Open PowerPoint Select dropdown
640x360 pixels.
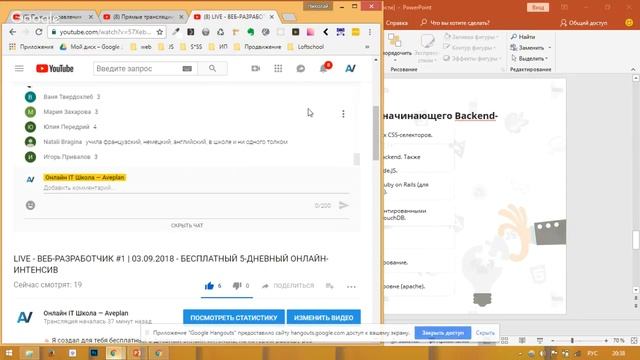(529, 58)
